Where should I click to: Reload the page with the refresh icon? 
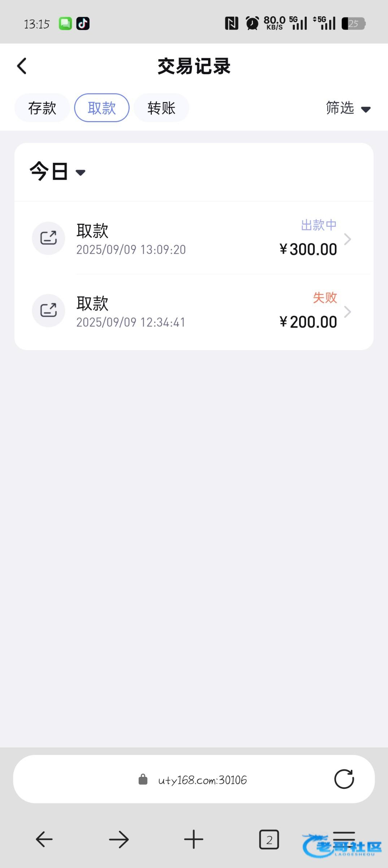tap(344, 779)
